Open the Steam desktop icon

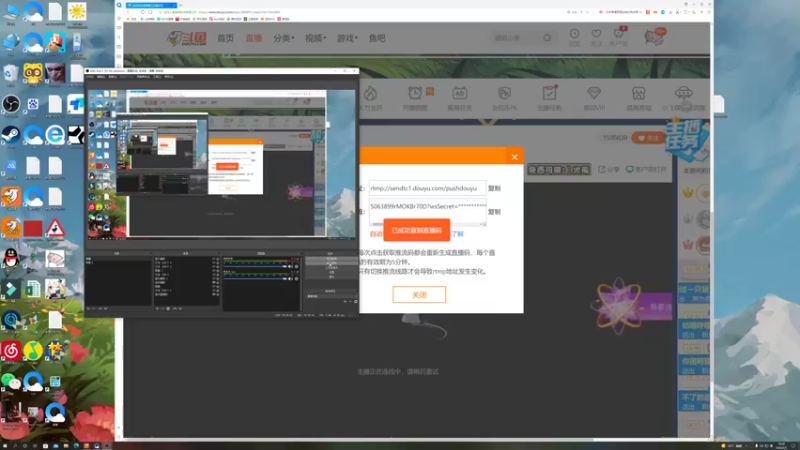pyautogui.click(x=11, y=135)
